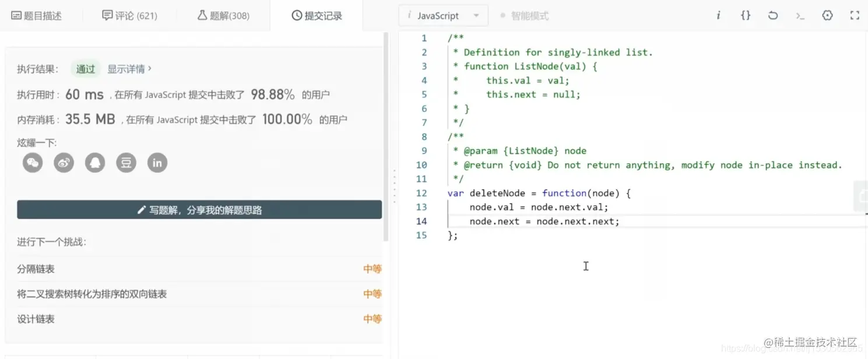Click the 通过 status badge
This screenshot has width=868, height=359.
(86, 69)
